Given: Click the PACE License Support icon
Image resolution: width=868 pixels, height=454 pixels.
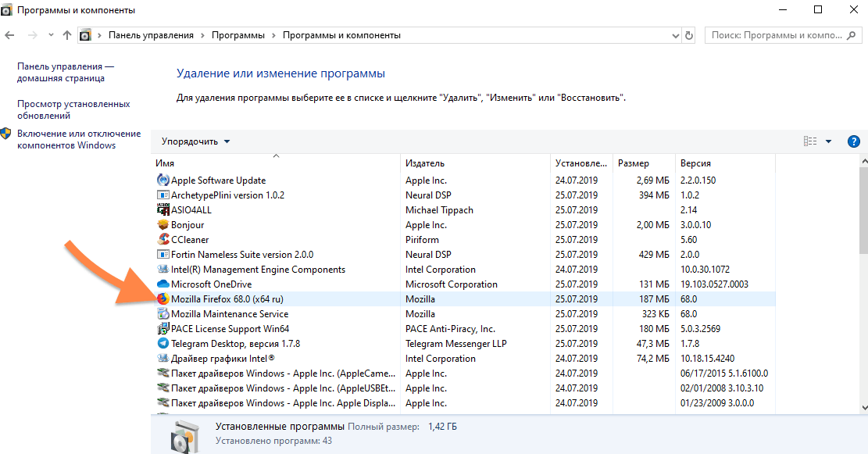Looking at the screenshot, I should pyautogui.click(x=163, y=329).
